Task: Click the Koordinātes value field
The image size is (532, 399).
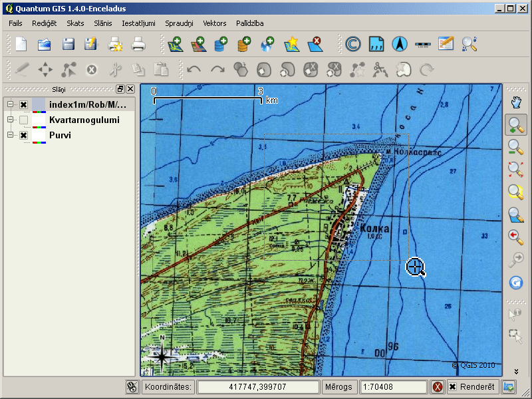Action: (258, 387)
